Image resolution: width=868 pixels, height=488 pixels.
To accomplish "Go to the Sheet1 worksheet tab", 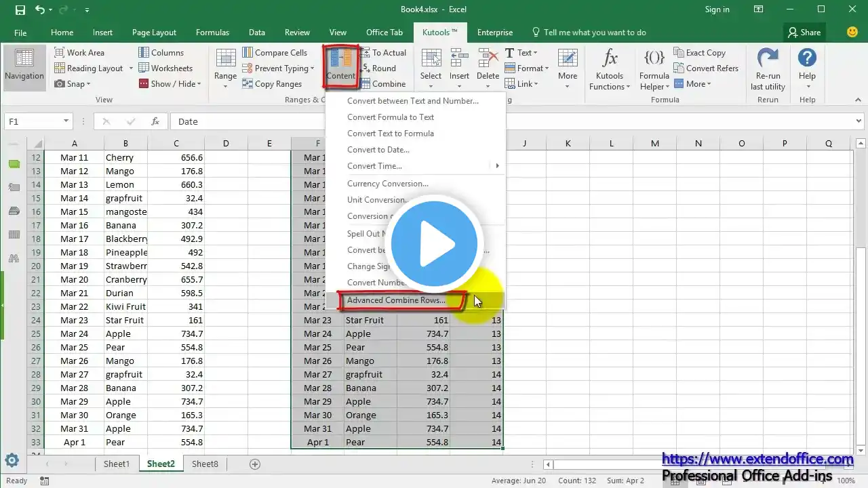I will point(117,464).
